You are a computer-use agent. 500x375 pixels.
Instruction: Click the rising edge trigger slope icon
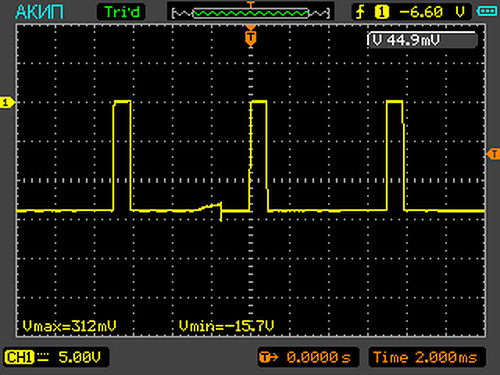point(360,12)
